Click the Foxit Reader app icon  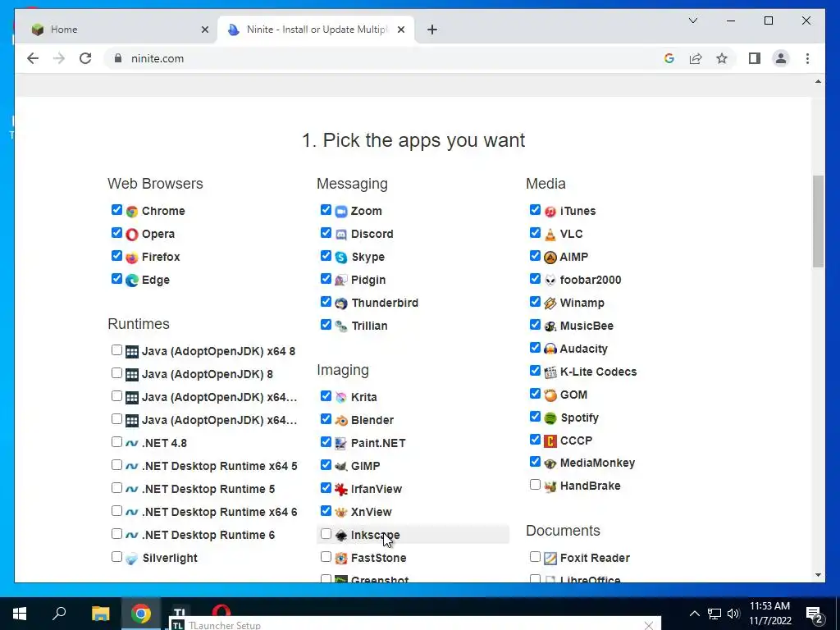coord(550,558)
